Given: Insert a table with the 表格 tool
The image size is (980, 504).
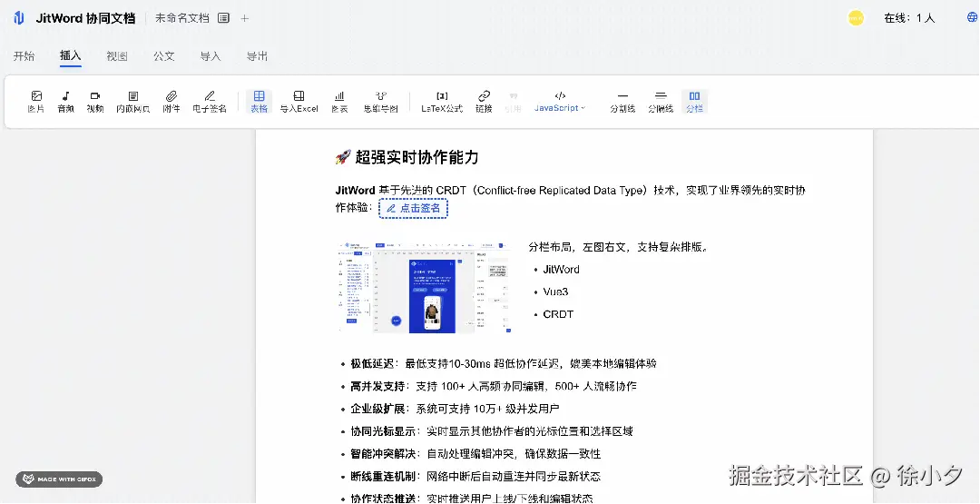Looking at the screenshot, I should (x=259, y=102).
